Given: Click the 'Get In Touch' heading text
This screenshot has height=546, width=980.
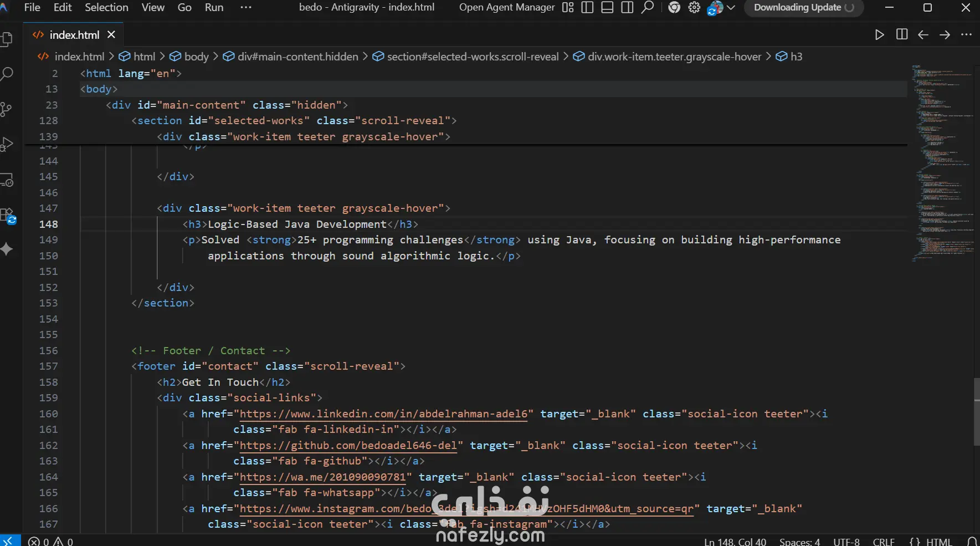Looking at the screenshot, I should pyautogui.click(x=220, y=382).
